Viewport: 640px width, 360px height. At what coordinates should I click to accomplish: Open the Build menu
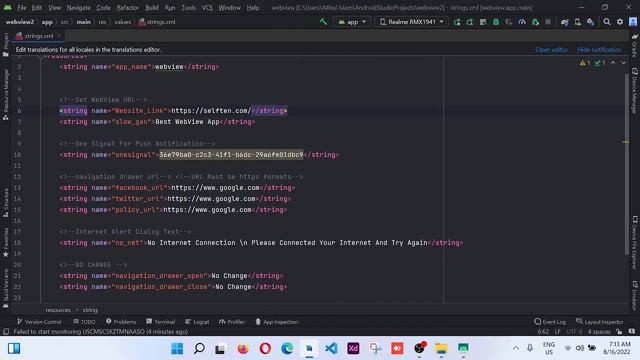(x=152, y=8)
